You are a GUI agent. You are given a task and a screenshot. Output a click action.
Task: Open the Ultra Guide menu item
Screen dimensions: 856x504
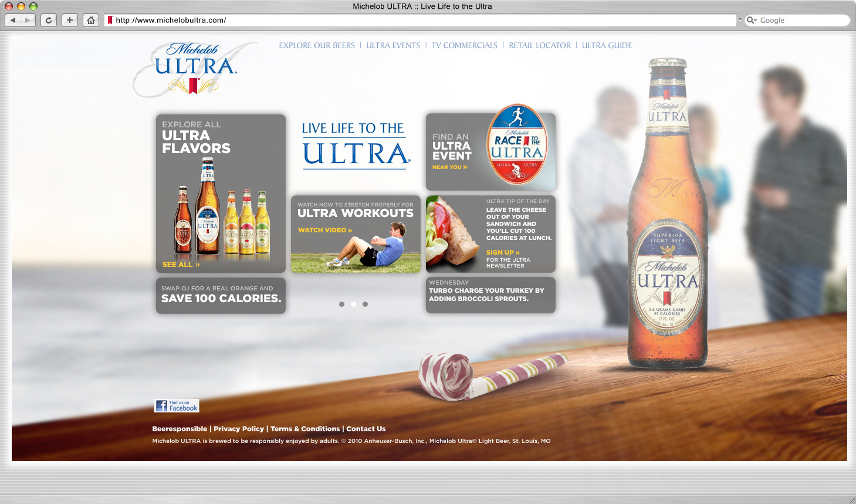pyautogui.click(x=607, y=45)
